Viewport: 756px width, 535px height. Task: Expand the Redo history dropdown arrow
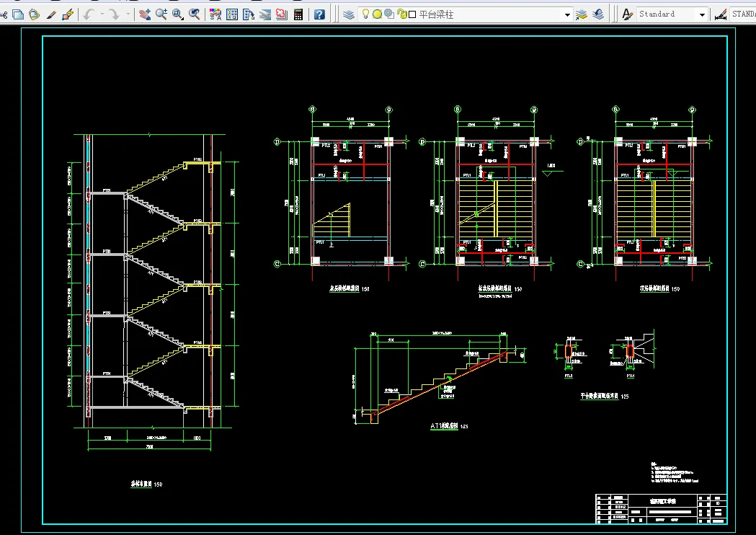pyautogui.click(x=128, y=14)
